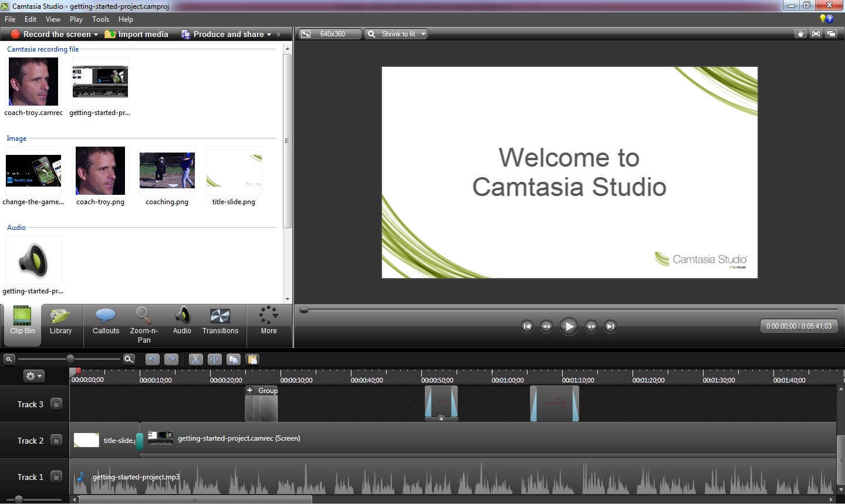Click the Import media button
Viewport: 845px width, 504px height.
pyautogui.click(x=137, y=34)
